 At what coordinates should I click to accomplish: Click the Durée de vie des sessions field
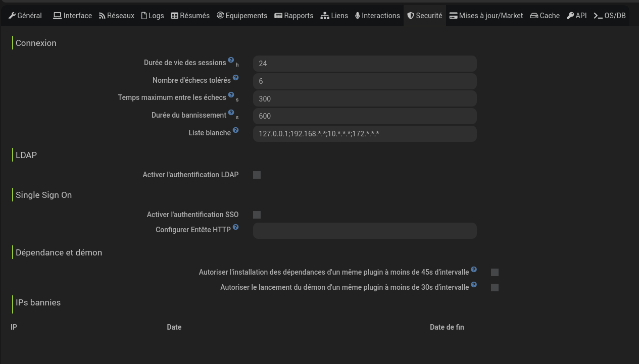[365, 64]
